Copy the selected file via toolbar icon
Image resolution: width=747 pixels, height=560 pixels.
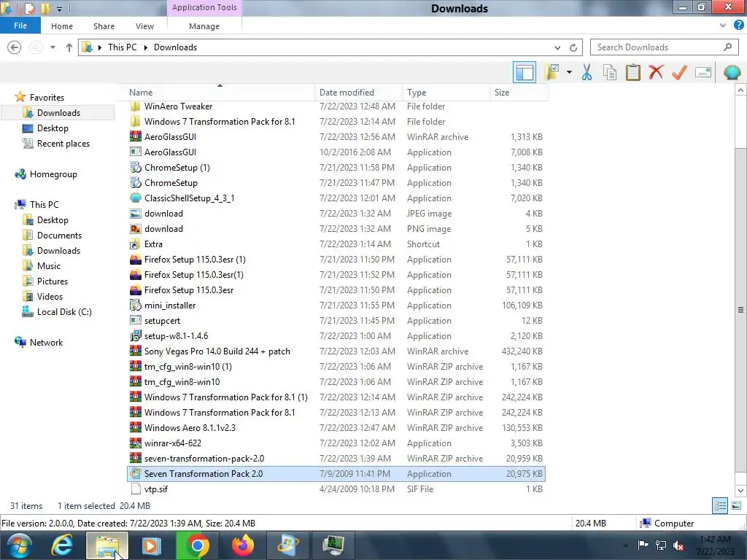click(609, 72)
